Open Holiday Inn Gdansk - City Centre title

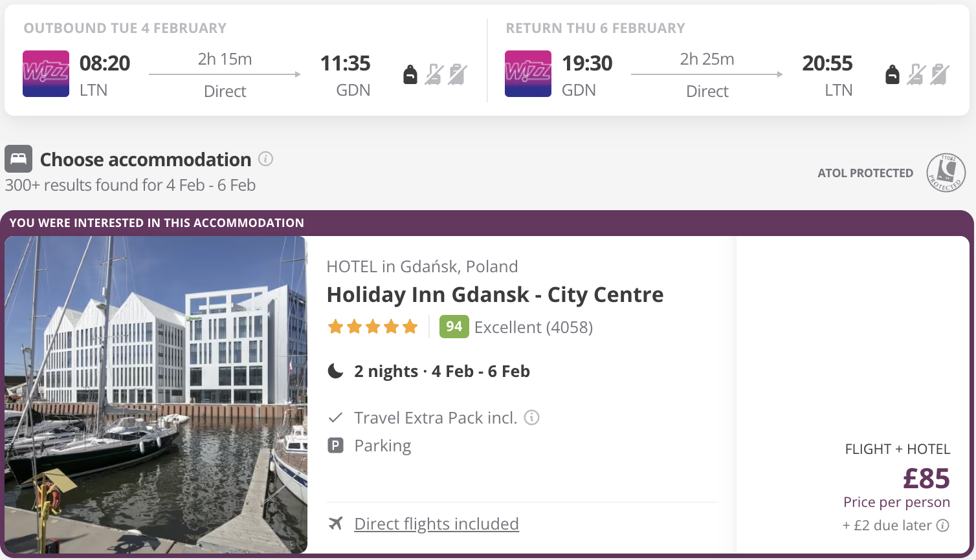(x=494, y=295)
